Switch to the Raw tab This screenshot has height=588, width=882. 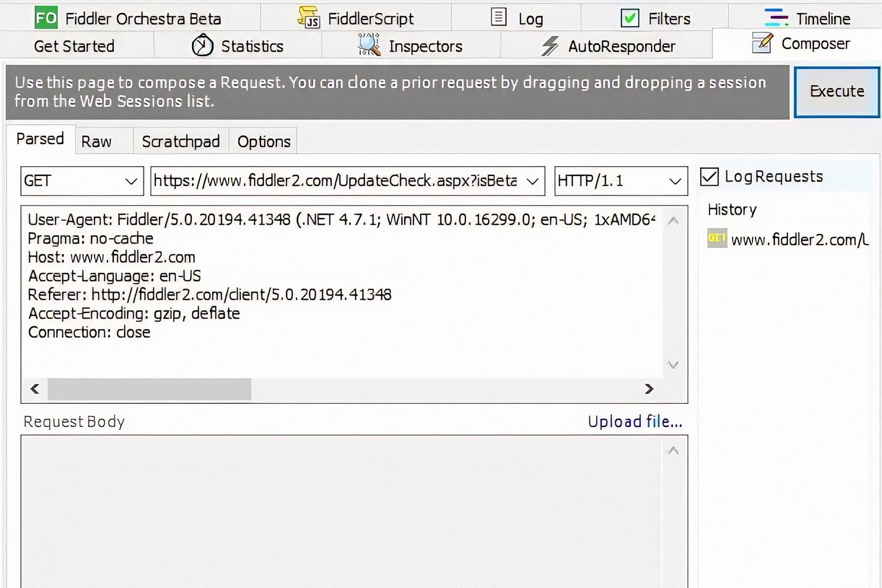pyautogui.click(x=96, y=141)
